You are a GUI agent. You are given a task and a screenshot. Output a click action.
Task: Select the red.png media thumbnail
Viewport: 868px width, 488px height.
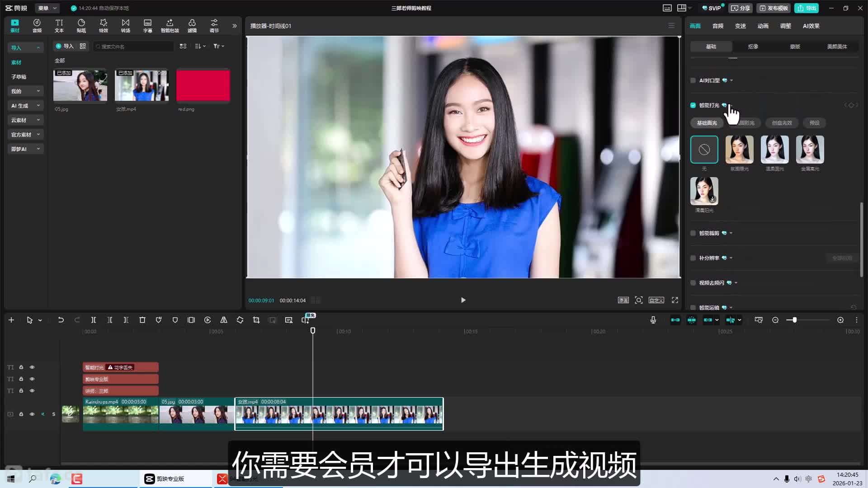(203, 85)
